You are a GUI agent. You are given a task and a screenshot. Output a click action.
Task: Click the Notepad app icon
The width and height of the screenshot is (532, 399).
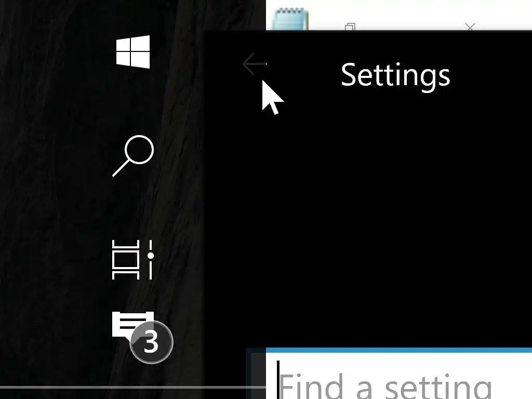(x=290, y=20)
